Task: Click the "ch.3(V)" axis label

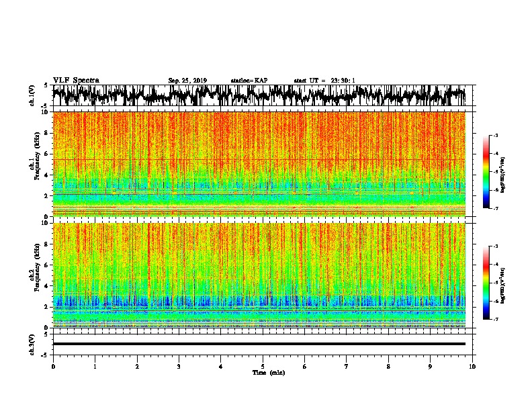Action: 32,345
